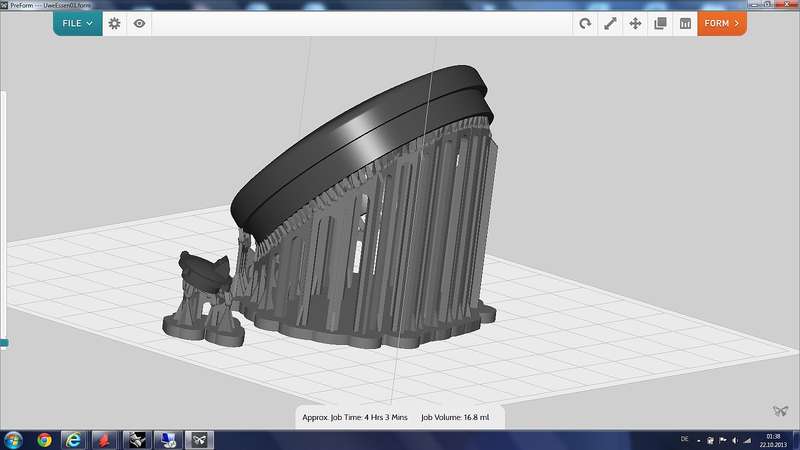Image resolution: width=800 pixels, height=450 pixels.
Task: Select the small model beside the ring
Action: pos(205,272)
